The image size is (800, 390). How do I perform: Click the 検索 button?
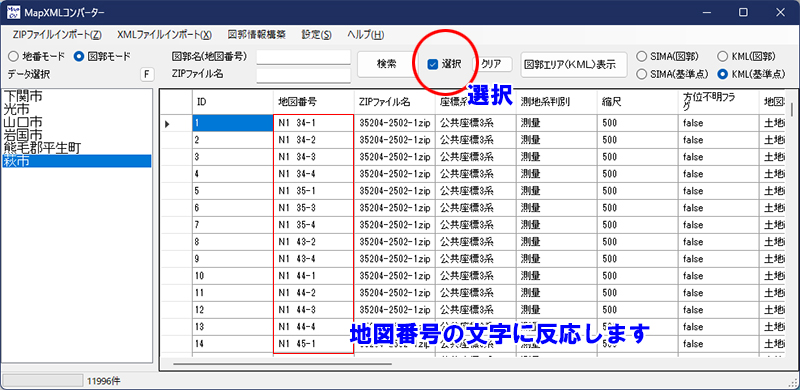(386, 64)
